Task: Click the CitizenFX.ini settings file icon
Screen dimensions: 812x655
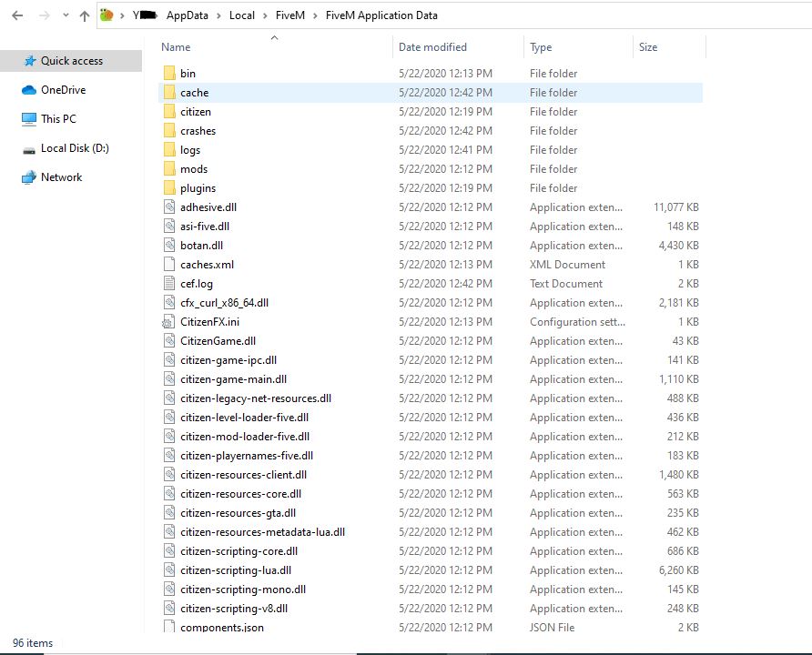Action: (x=168, y=322)
